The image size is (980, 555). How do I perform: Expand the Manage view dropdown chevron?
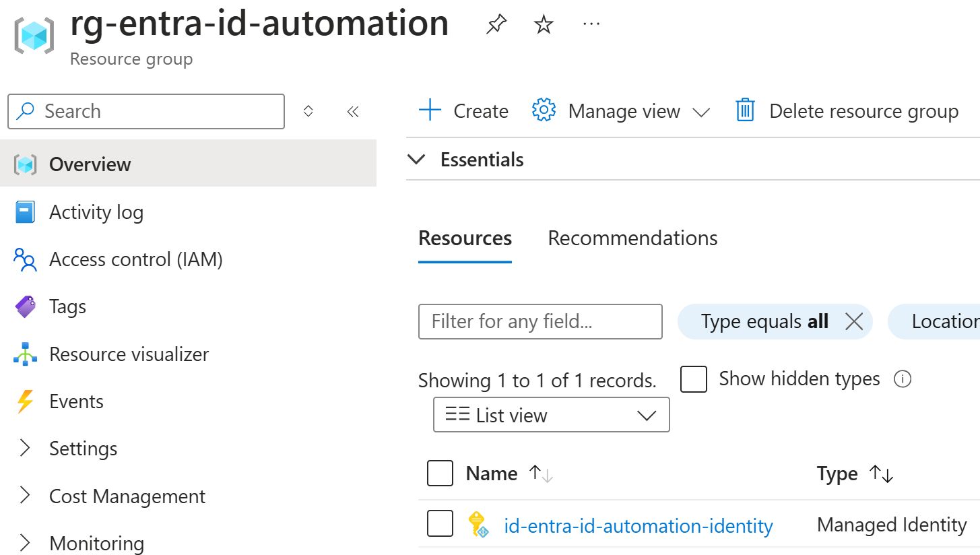(701, 112)
